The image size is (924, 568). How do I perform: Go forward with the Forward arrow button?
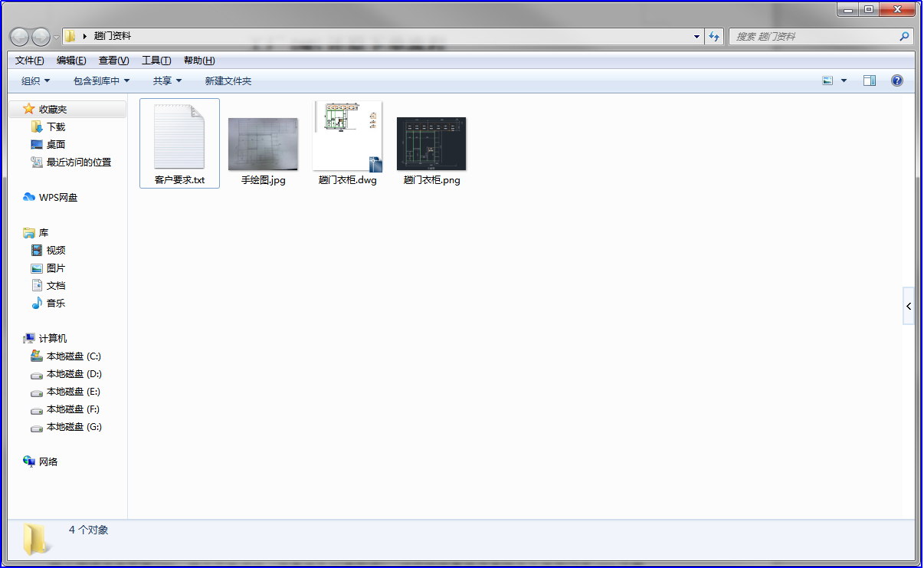pyautogui.click(x=41, y=36)
